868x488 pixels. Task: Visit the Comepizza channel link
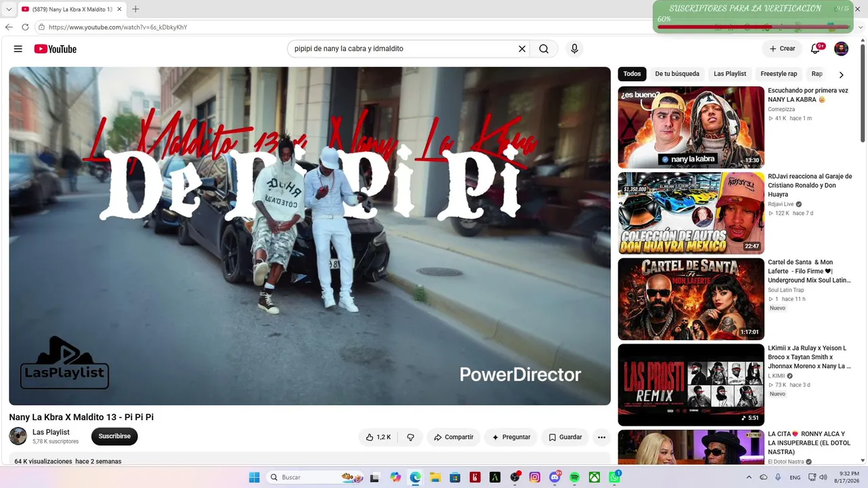pyautogui.click(x=781, y=109)
